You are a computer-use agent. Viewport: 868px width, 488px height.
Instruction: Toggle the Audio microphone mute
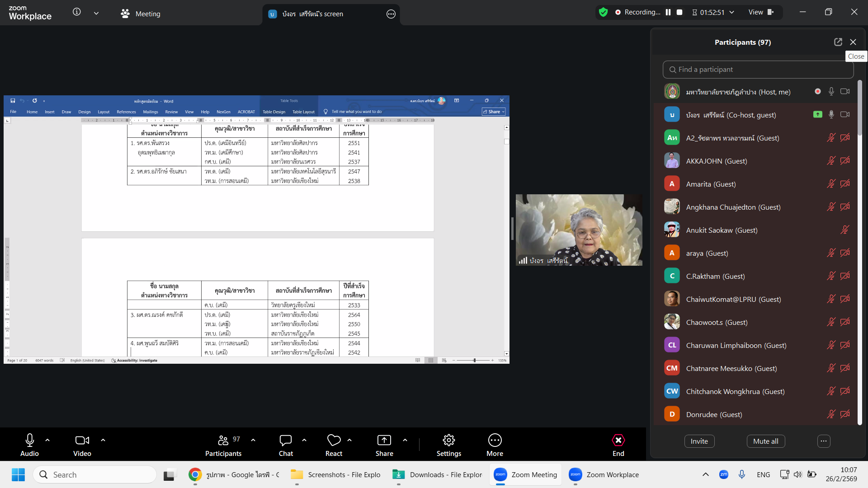click(29, 440)
